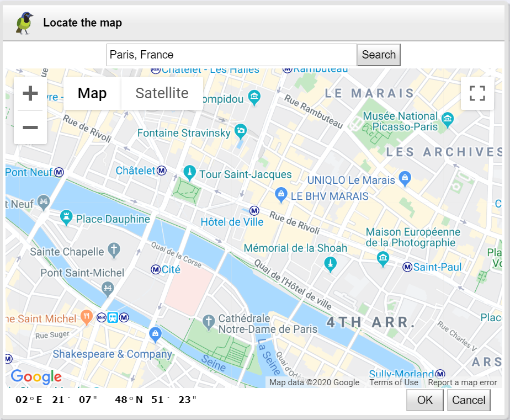Screen dimensions: 510x420
Task: Click the train station icon near Saint Michel
Action: coord(113,317)
